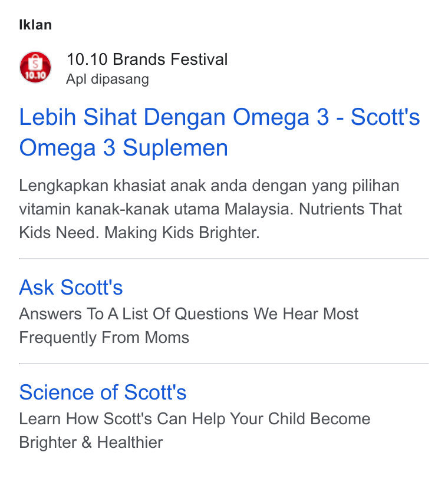Click the divider above 'Ask Scott's'

click(224, 259)
